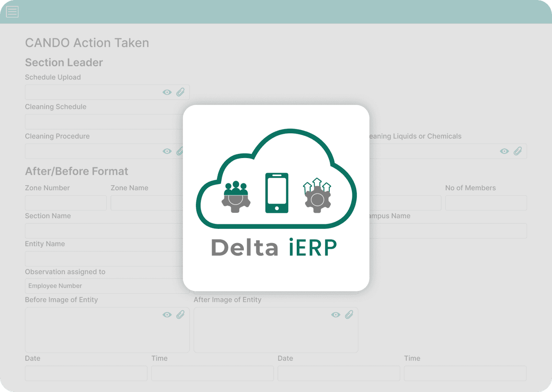Click the "Zone Name" label
The width and height of the screenshot is (552, 392).
coord(129,188)
